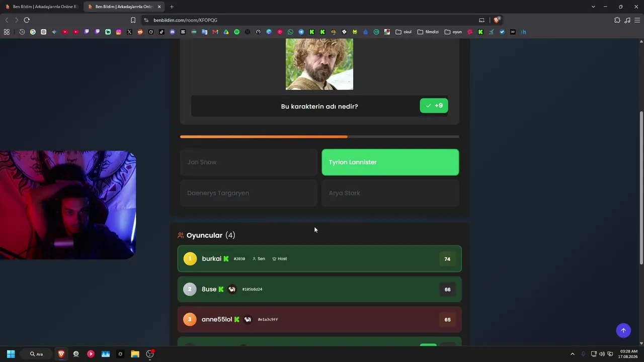This screenshot has width=644, height=362.
Task: Open the Google Translate bookmark
Action: pos(204,32)
